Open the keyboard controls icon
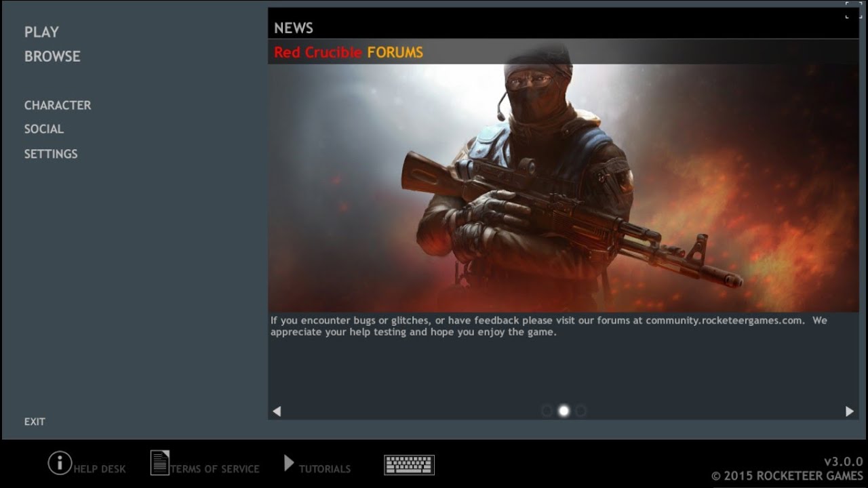This screenshot has width=868, height=488. pyautogui.click(x=409, y=464)
